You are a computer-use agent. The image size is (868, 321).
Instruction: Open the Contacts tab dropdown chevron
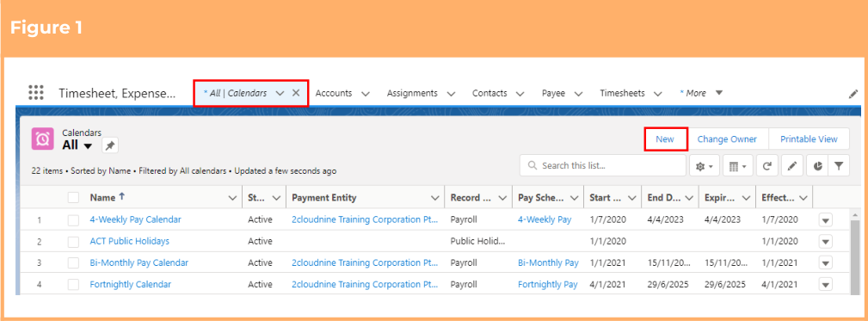tap(520, 94)
